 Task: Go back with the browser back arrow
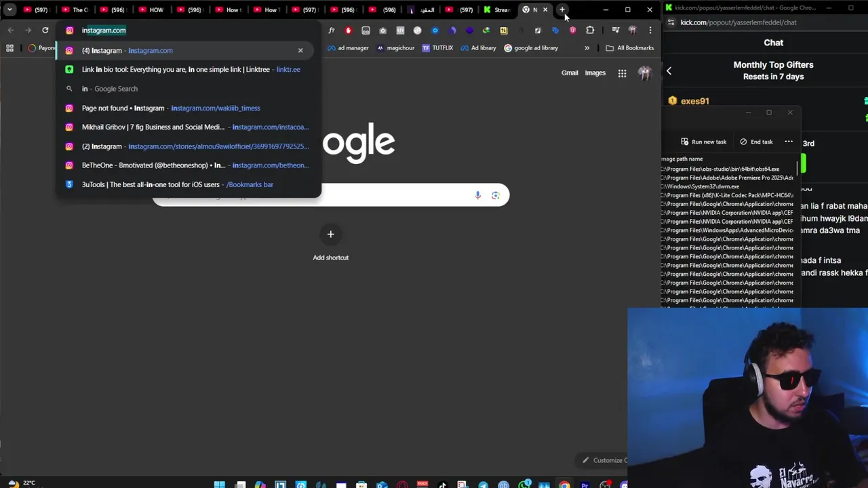[x=10, y=30]
